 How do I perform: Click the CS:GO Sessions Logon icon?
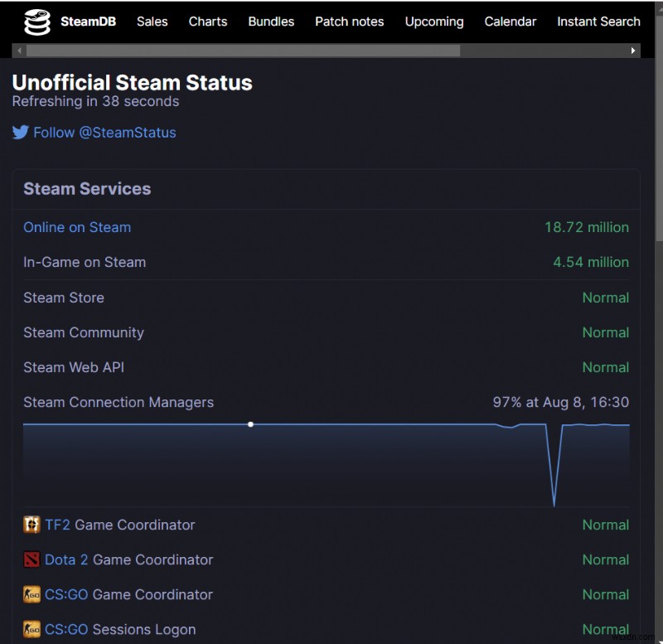pyautogui.click(x=31, y=629)
